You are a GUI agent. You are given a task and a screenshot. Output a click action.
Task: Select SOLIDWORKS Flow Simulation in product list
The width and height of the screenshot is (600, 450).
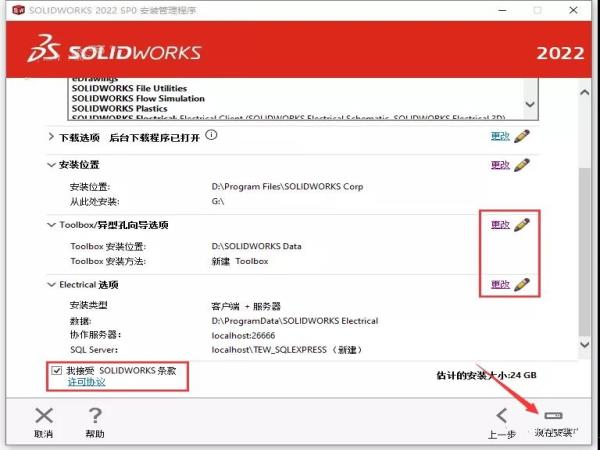(x=138, y=98)
